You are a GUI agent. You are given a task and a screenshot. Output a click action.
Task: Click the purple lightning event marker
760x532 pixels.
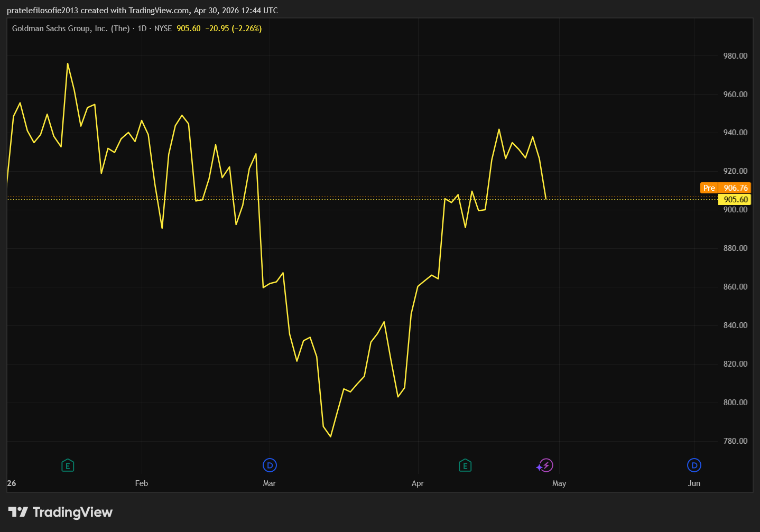click(x=545, y=465)
